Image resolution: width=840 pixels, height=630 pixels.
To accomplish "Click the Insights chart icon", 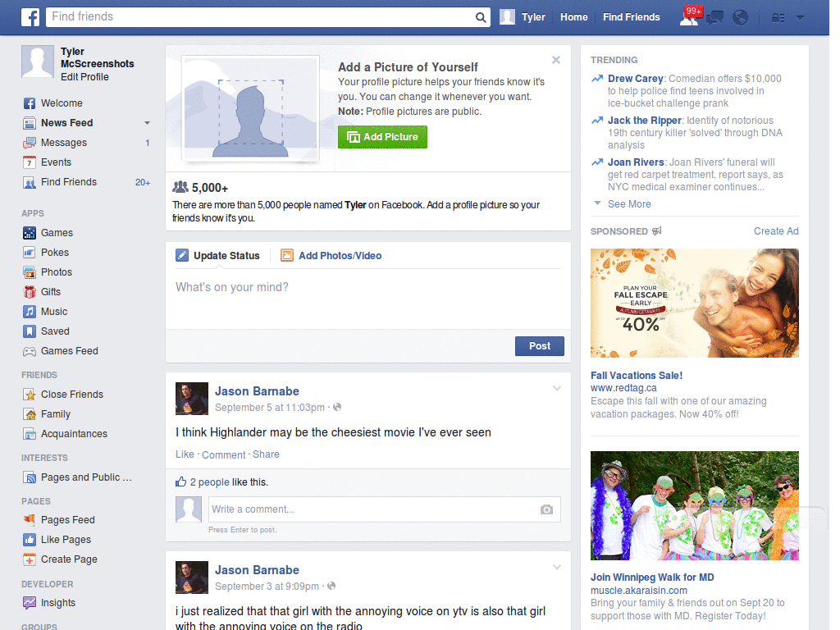I will [x=30, y=603].
